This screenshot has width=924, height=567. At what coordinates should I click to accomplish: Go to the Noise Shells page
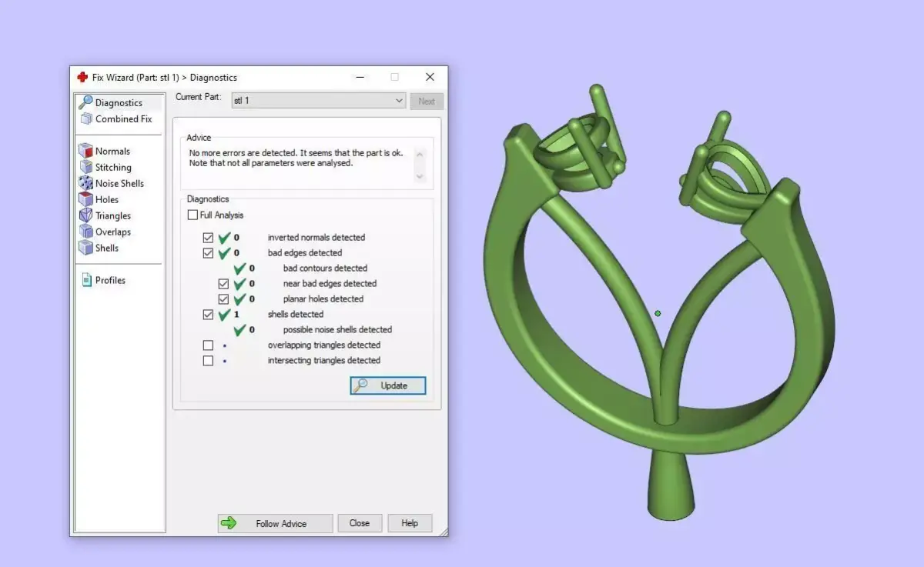(119, 183)
